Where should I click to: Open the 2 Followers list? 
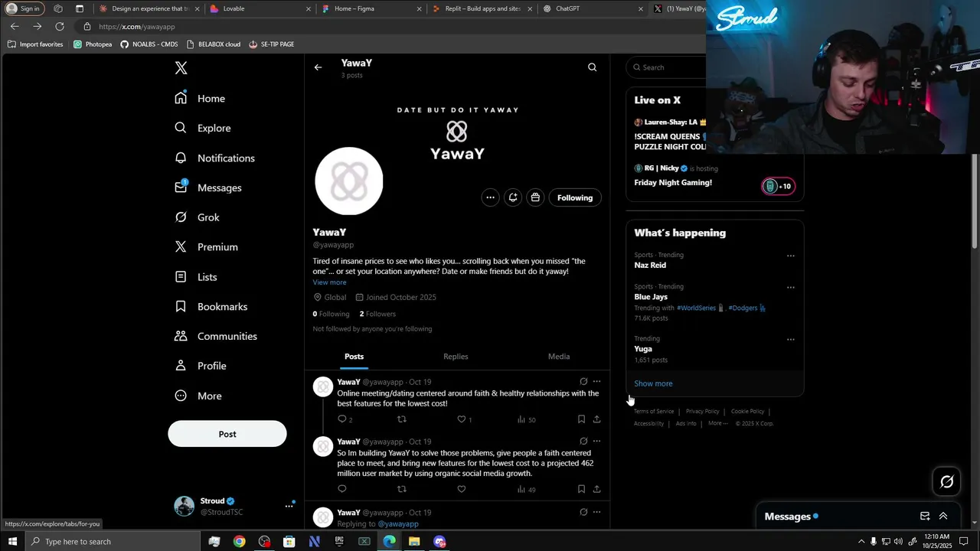[x=377, y=314]
